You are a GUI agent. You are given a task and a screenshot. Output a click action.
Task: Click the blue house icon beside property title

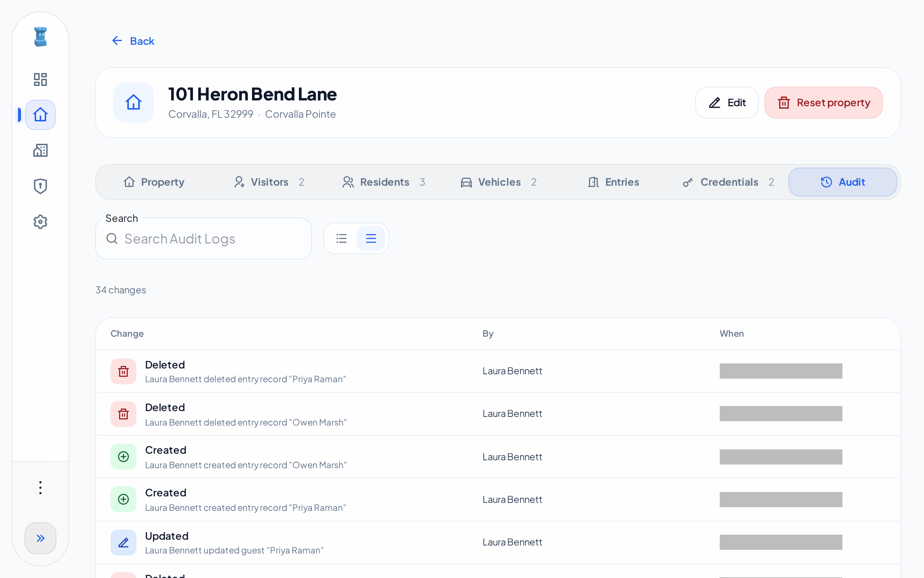(x=134, y=103)
